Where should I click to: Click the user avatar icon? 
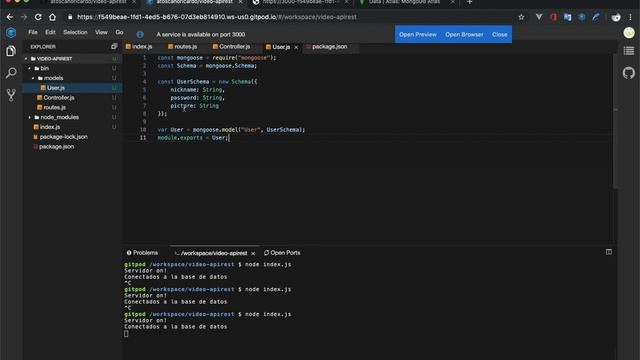629,33
